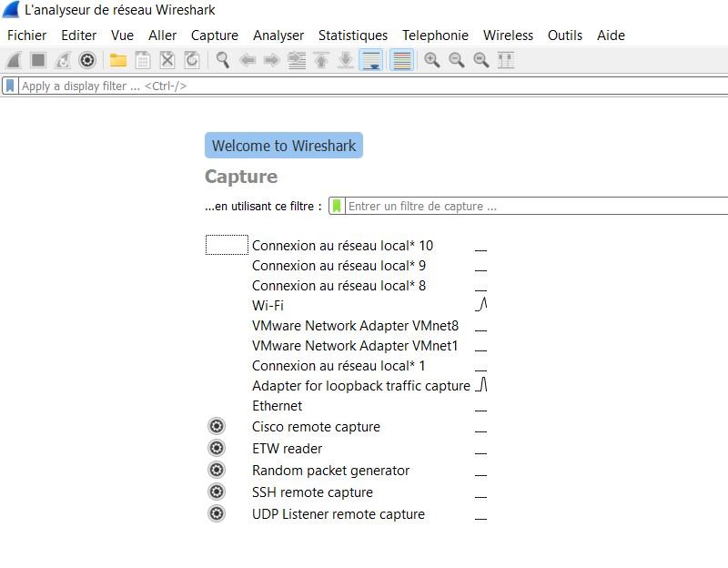Open options gear for ETW reader
This screenshot has height=568, width=728.
[x=217, y=448]
